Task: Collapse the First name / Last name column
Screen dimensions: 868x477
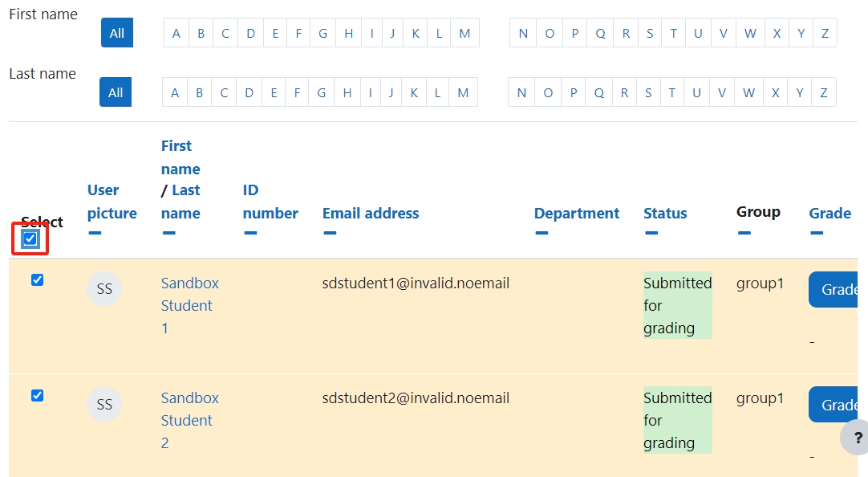Action: [x=168, y=233]
